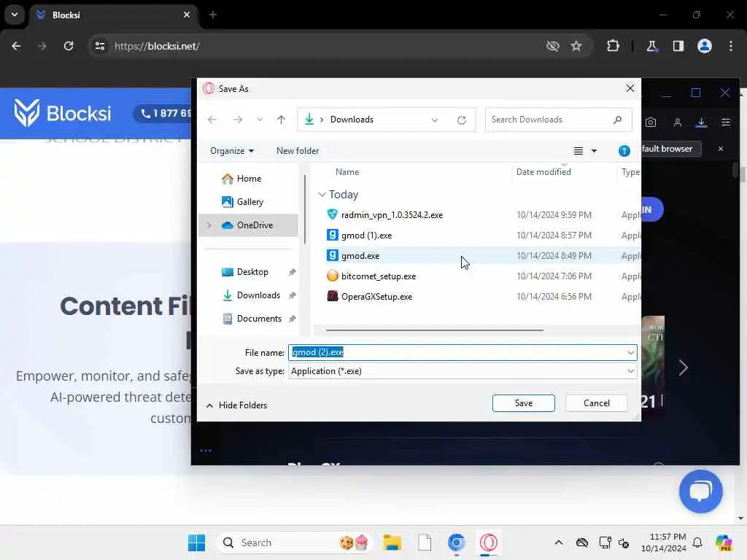This screenshot has width=747, height=560.
Task: Click the crossed-out eye tracking icon
Action: [553, 46]
